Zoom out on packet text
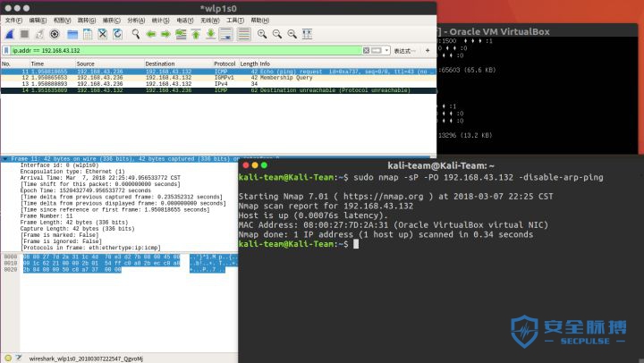Screen dimensions: 644x363 tap(277, 34)
